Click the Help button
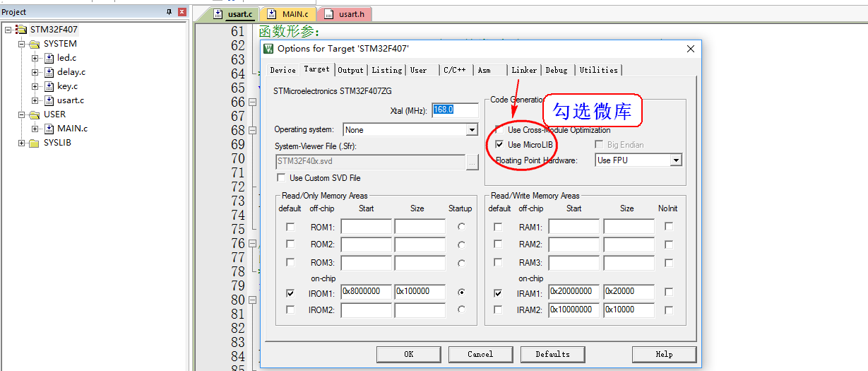This screenshot has height=371, width=868. point(664,354)
